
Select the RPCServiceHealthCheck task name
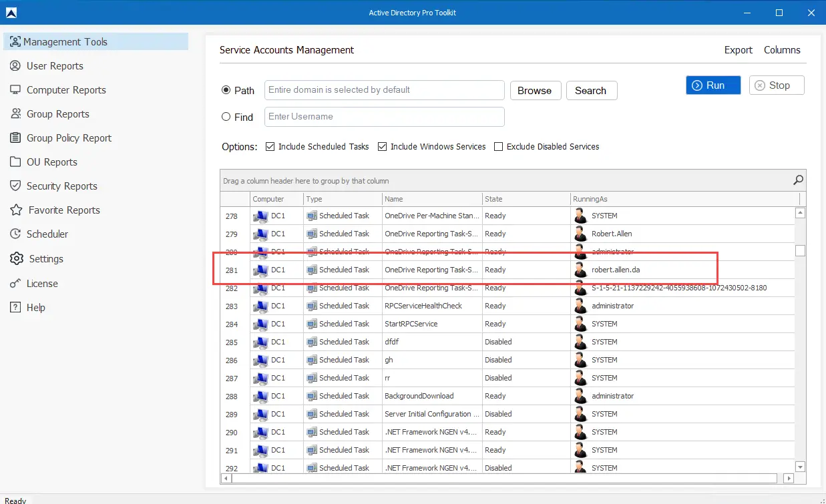coord(423,306)
